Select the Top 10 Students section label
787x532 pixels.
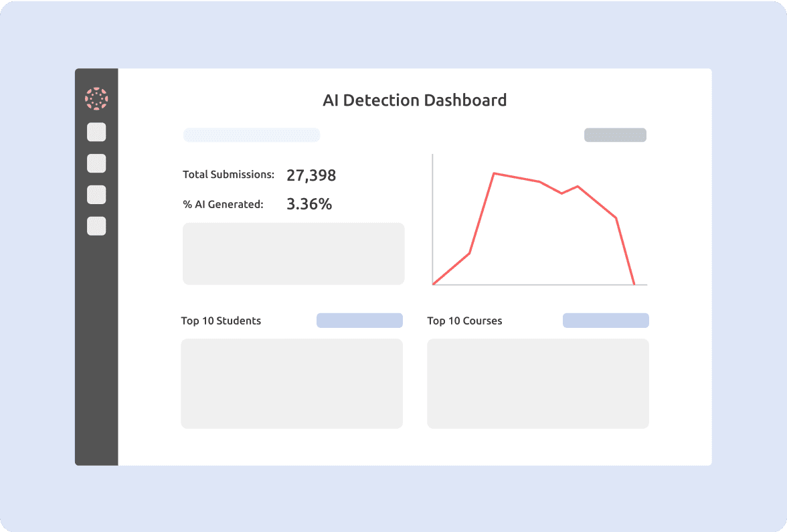point(221,321)
